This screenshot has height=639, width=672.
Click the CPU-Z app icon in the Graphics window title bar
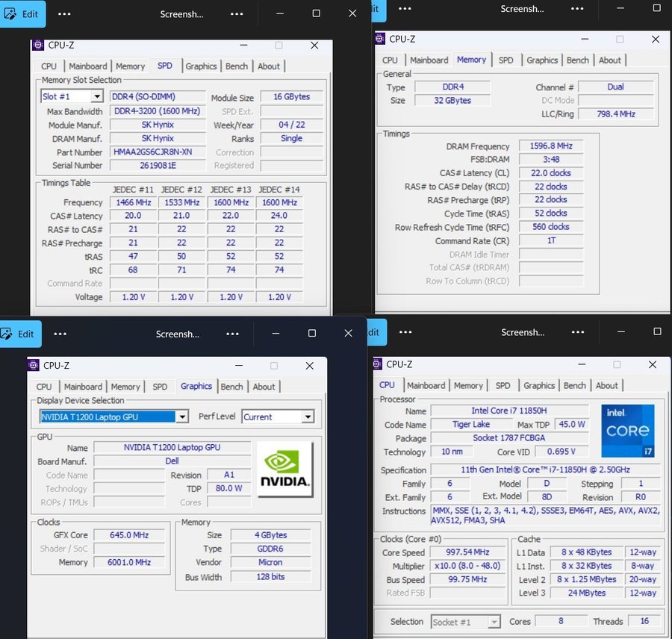coord(33,365)
